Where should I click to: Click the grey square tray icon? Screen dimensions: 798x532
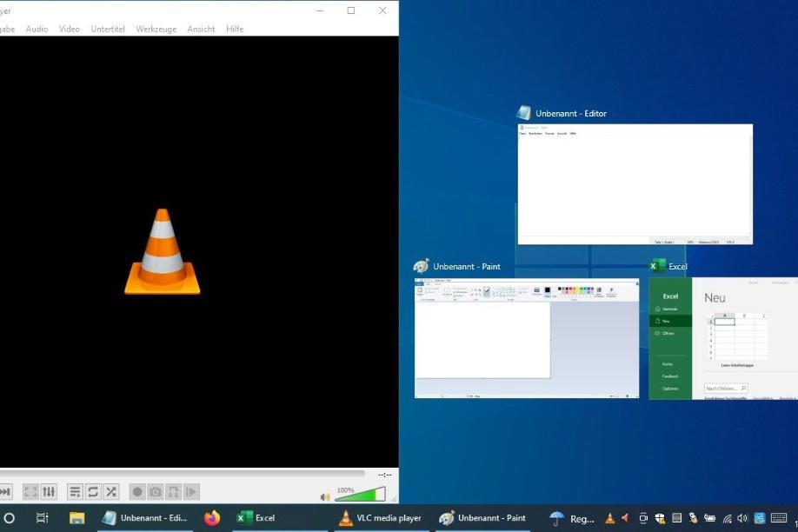coord(677,518)
